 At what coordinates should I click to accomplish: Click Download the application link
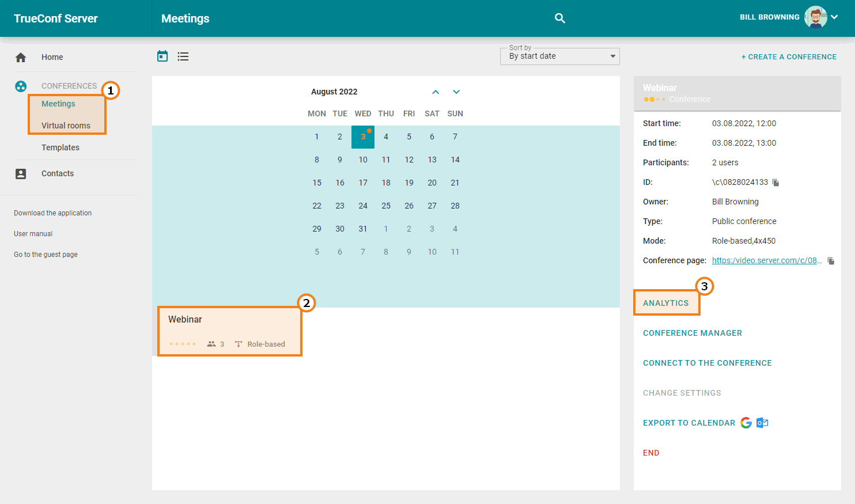(52, 213)
